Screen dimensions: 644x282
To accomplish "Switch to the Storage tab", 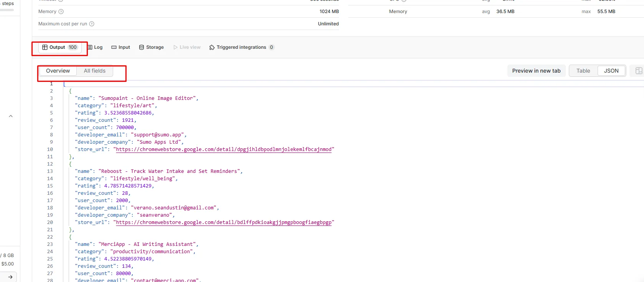I will pyautogui.click(x=152, y=47).
